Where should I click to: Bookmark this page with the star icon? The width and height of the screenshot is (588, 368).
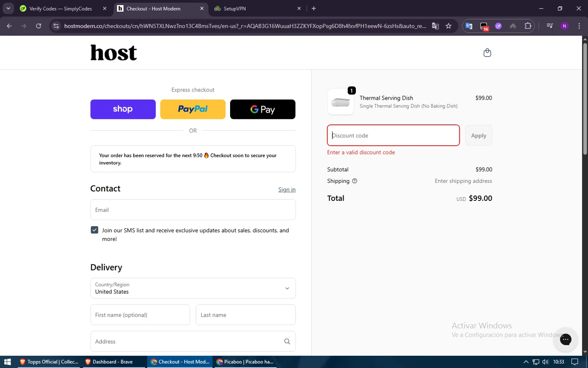(x=448, y=26)
